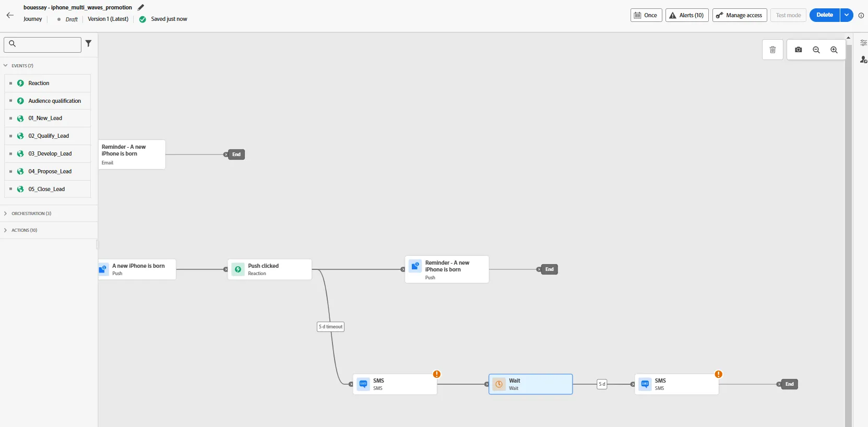Capture canvas with the camera icon
The image size is (868, 427).
[799, 50]
